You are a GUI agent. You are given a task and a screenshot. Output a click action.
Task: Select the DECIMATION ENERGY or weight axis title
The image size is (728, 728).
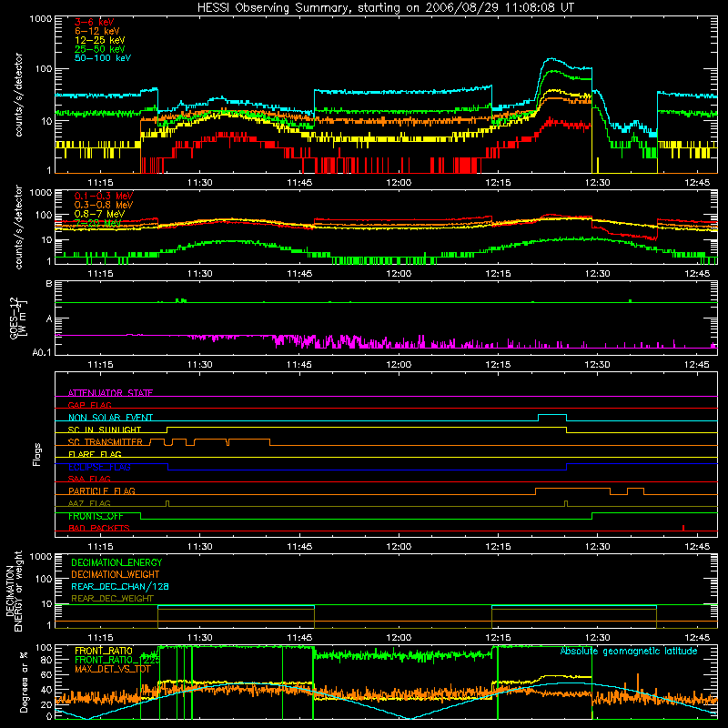pyautogui.click(x=14, y=591)
